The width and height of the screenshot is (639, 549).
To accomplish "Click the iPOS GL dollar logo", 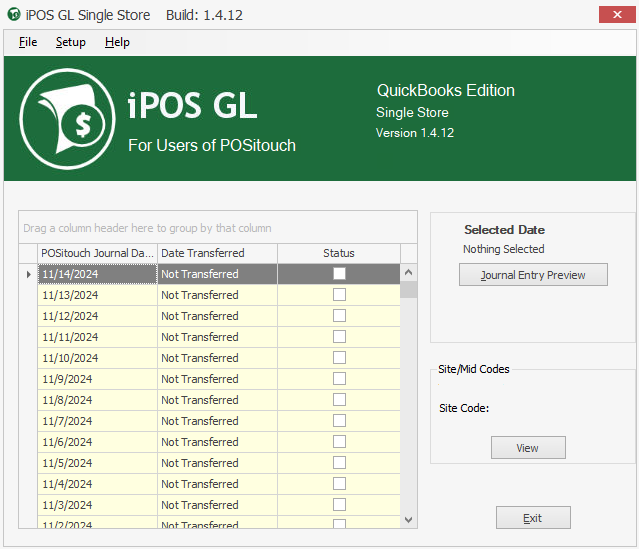I will click(x=67, y=119).
